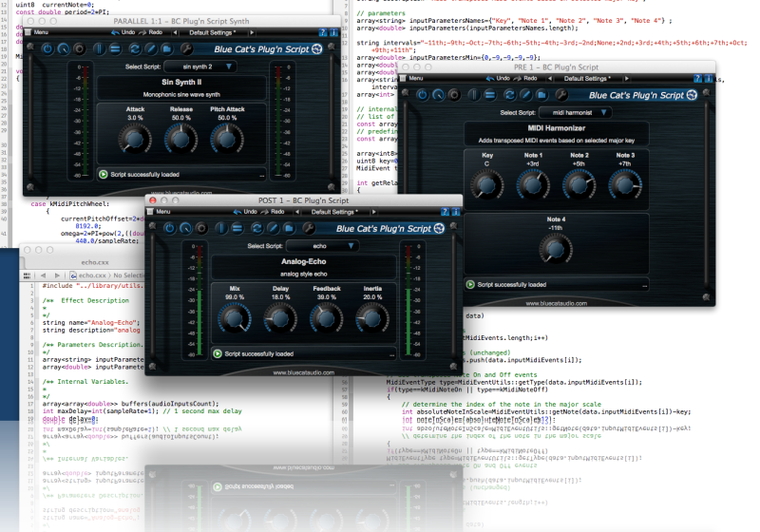Open Default Settings preset list in PRE 1

coord(587,78)
